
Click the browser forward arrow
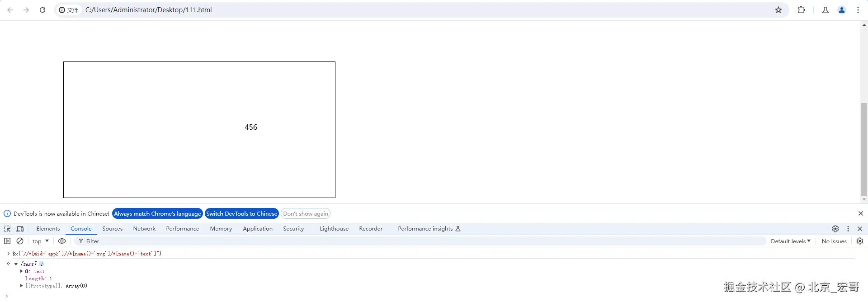pyautogui.click(x=26, y=10)
